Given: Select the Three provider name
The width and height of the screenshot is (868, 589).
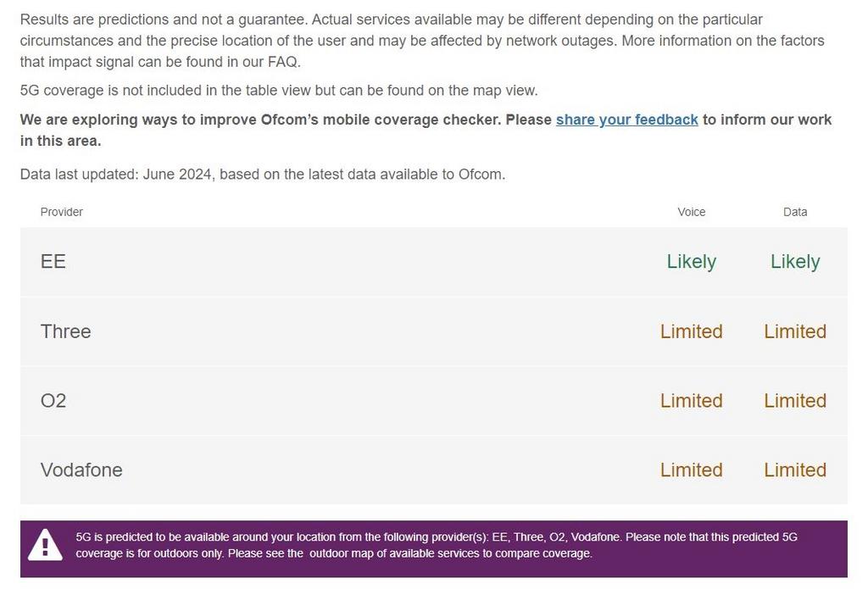Looking at the screenshot, I should 65,331.
